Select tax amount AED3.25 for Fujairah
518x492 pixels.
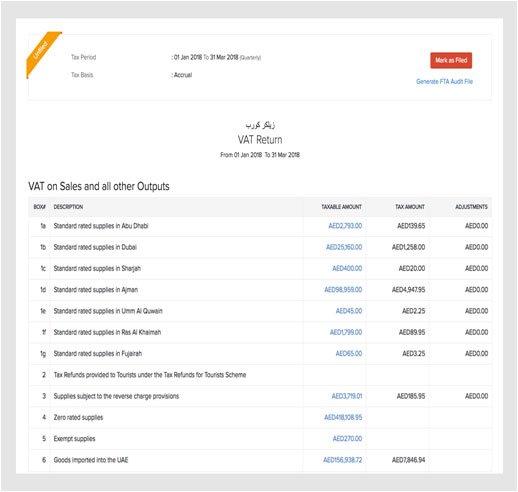[x=413, y=354]
